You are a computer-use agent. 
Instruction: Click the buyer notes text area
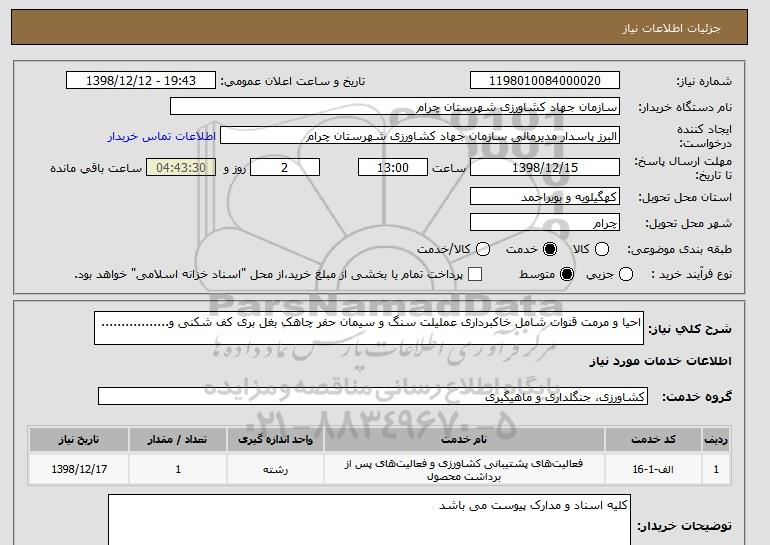[369, 520]
